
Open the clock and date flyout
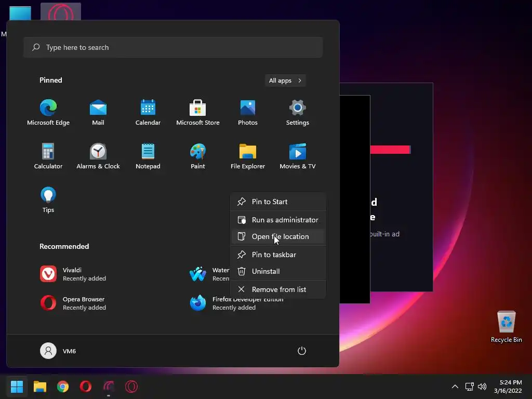click(508, 387)
